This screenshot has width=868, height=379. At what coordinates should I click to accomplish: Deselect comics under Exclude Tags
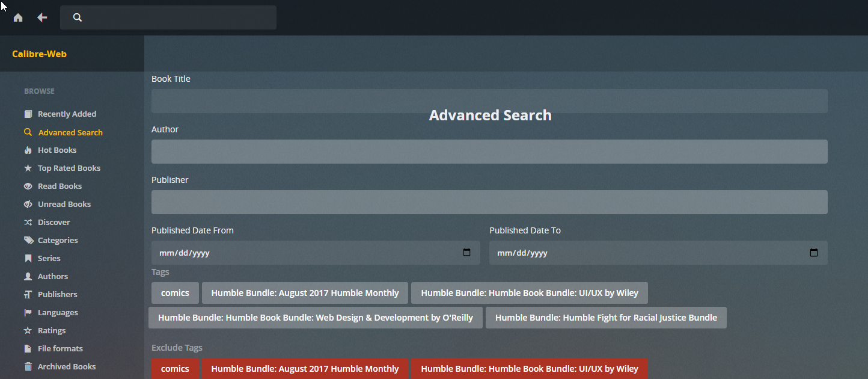(175, 368)
